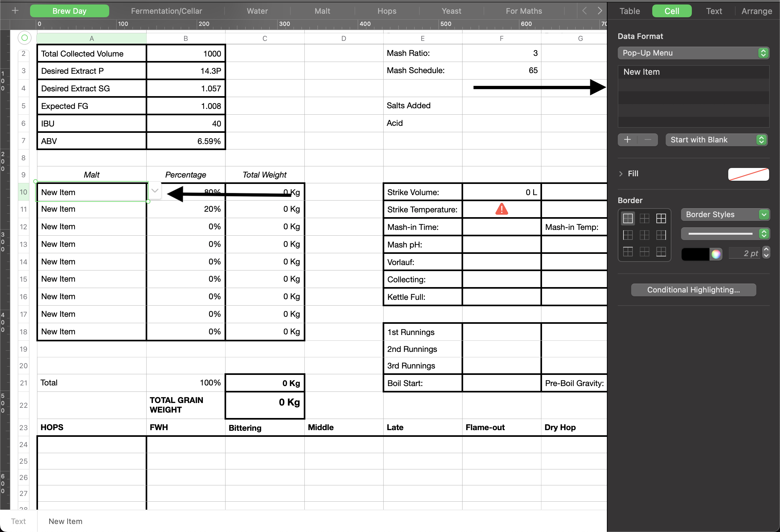780x532 pixels.
Task: Select the top border option
Action: click(x=628, y=251)
